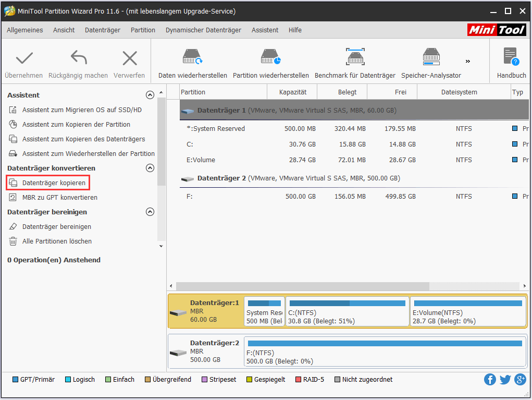532x400 pixels.
Task: Click the » arrow to show more tools
Action: [467, 60]
